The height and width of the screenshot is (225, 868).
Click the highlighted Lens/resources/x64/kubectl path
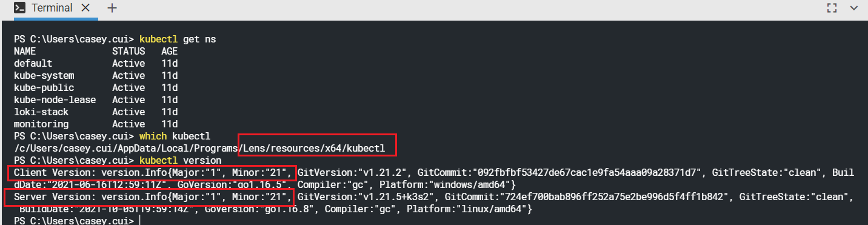pos(317,148)
